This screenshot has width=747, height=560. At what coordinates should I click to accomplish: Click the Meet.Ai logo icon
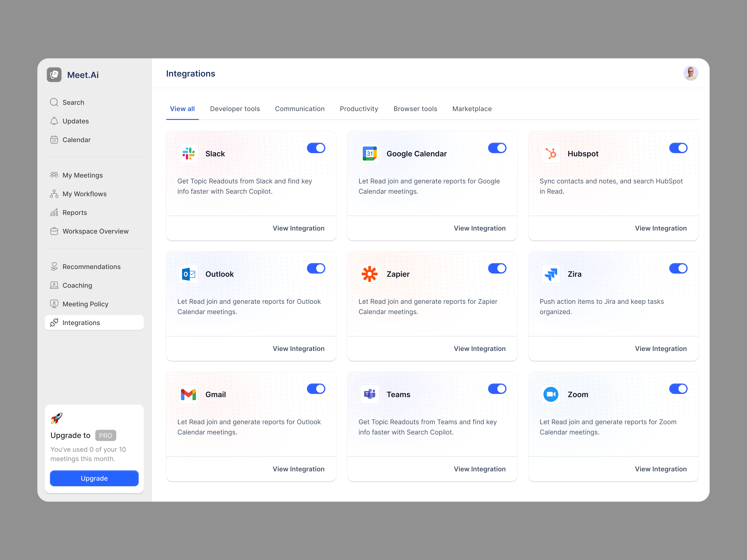pyautogui.click(x=54, y=75)
